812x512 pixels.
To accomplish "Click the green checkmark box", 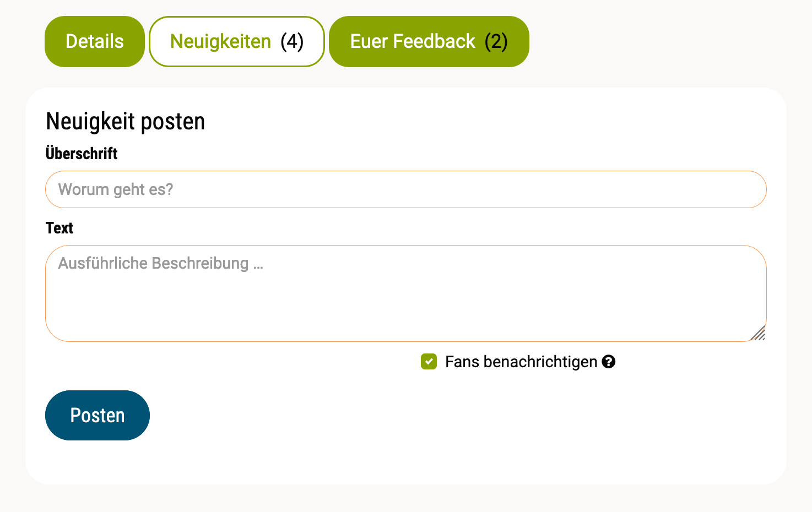I will (x=429, y=362).
